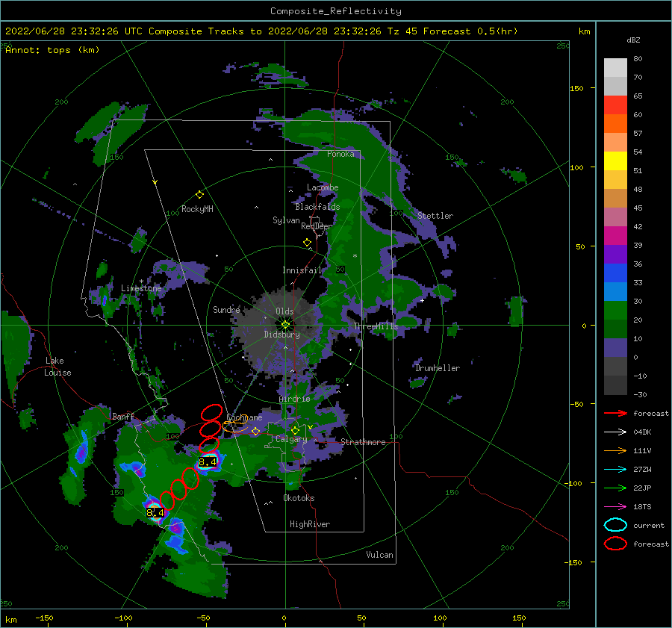
Task: Pick the bright green 20–30 dBZ swatch
Action: point(615,311)
